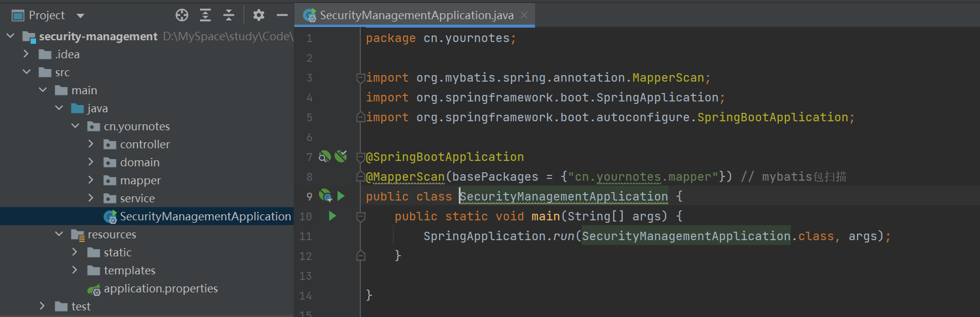
Task: Select application.properties in the project tree
Action: click(160, 289)
